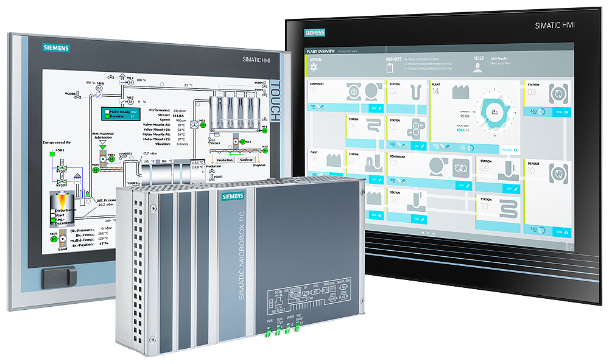Click the Stream value 611.0 A
The image size is (609, 364).
pyautogui.click(x=178, y=116)
